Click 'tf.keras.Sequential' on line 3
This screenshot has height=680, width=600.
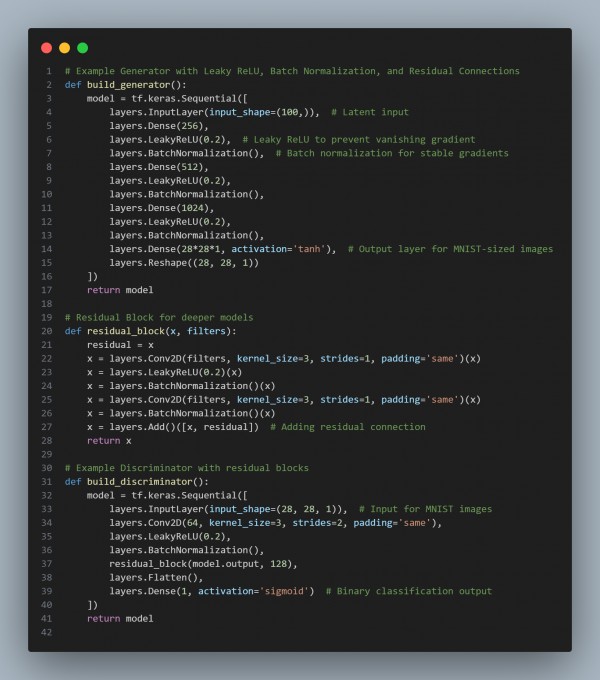point(184,98)
